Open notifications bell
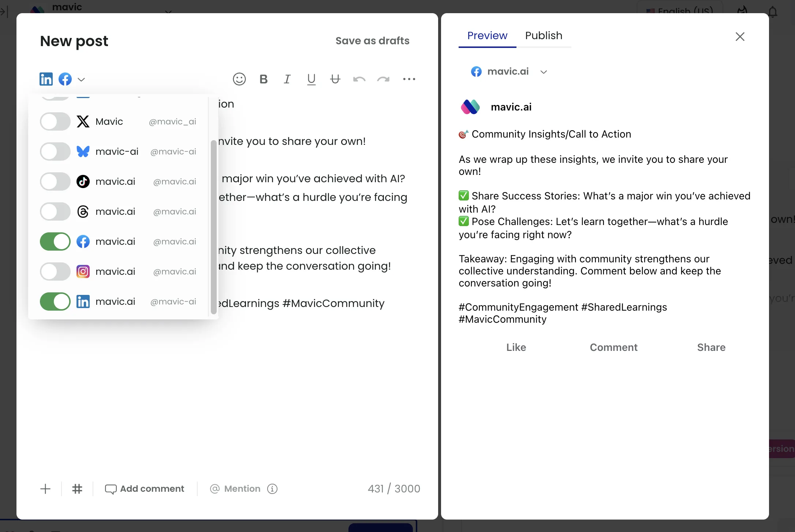This screenshot has width=795, height=532. tap(773, 12)
